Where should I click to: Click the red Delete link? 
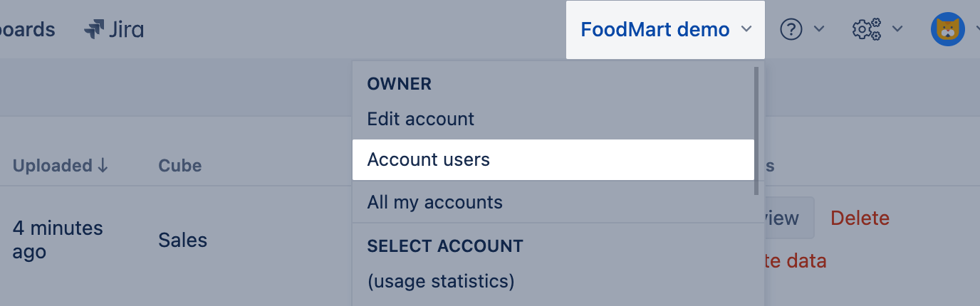860,218
